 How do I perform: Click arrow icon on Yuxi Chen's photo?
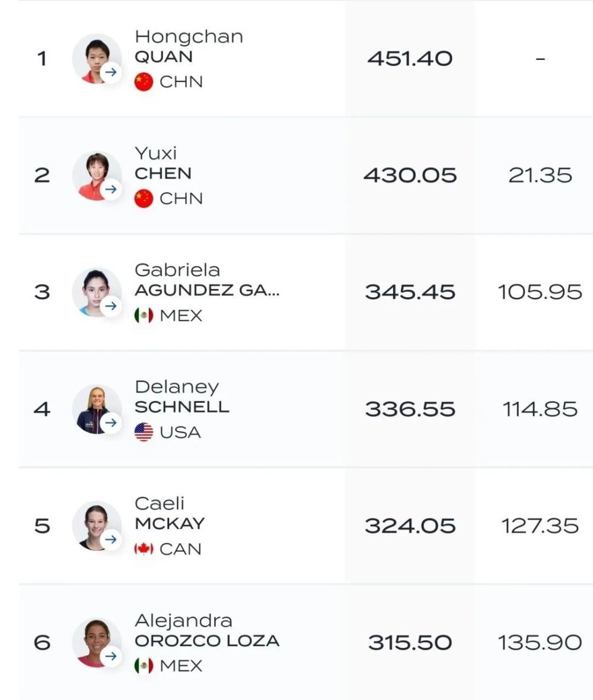(111, 190)
